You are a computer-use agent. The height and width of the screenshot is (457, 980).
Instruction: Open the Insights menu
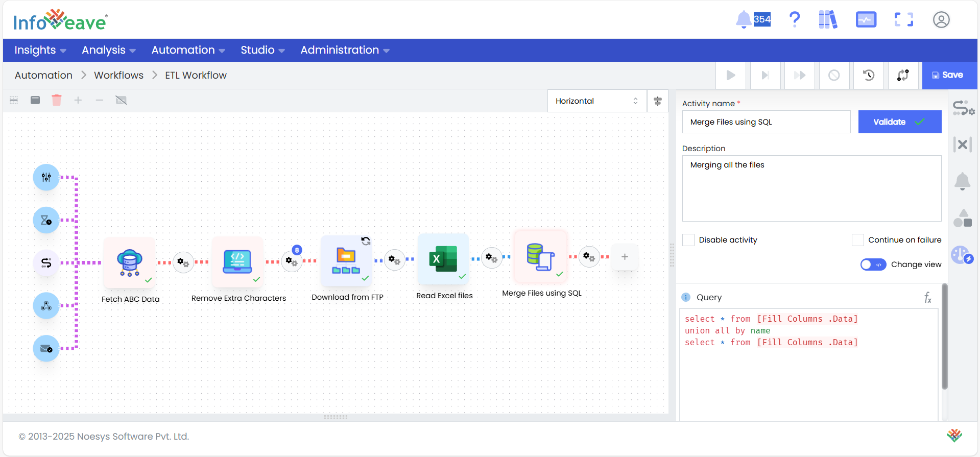40,50
